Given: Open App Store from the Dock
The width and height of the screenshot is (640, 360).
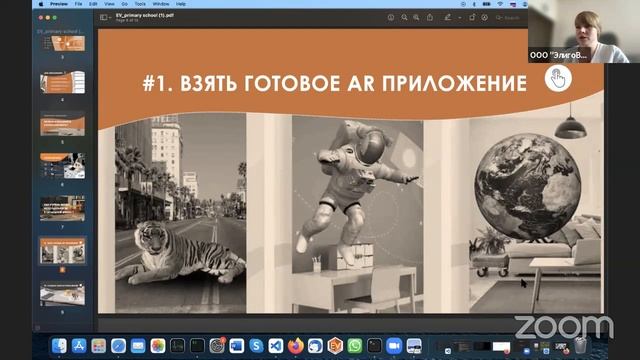Looking at the screenshot, I should (x=79, y=346).
